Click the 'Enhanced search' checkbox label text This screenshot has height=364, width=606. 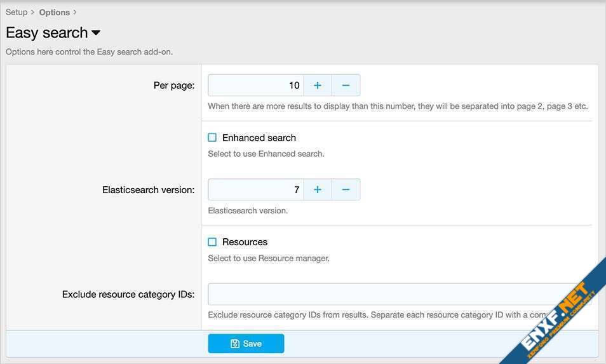[x=259, y=138]
